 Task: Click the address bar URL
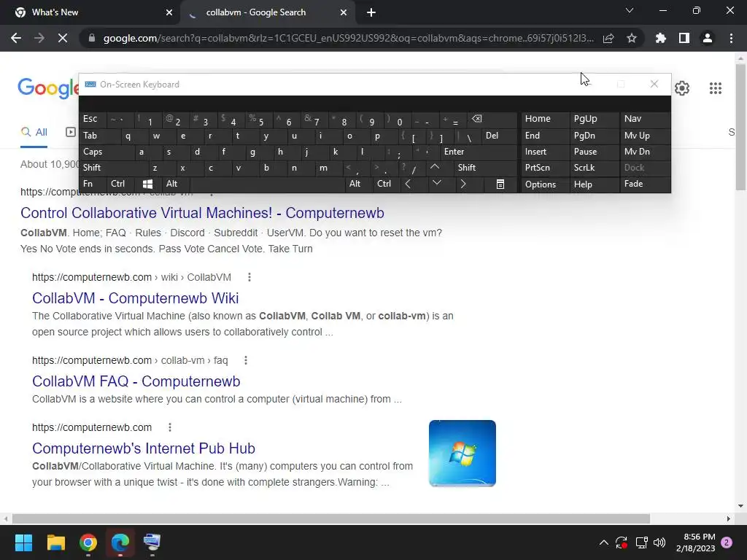tap(348, 38)
